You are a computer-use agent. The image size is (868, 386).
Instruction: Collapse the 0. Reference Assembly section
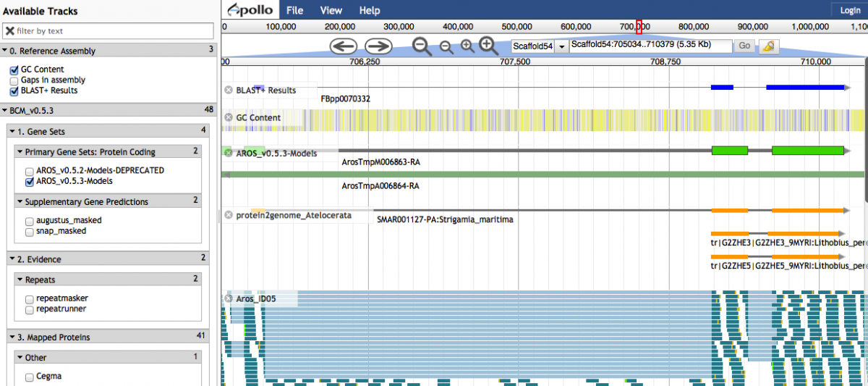[x=5, y=51]
